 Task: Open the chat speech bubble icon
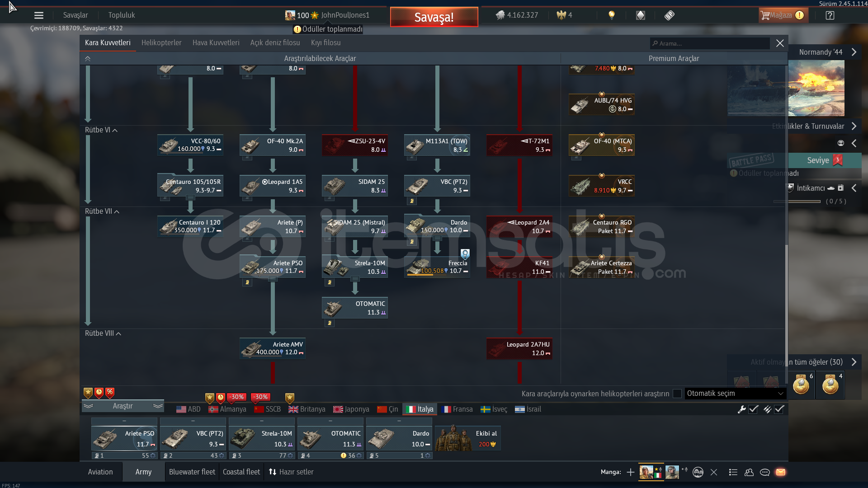point(765,472)
